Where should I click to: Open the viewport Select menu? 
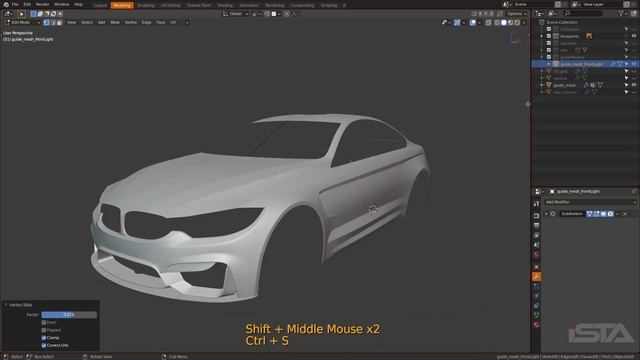point(87,22)
